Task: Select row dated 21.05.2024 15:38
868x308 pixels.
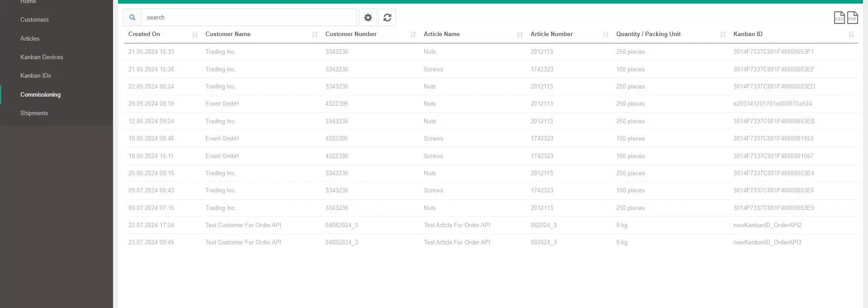Action: tap(491, 69)
